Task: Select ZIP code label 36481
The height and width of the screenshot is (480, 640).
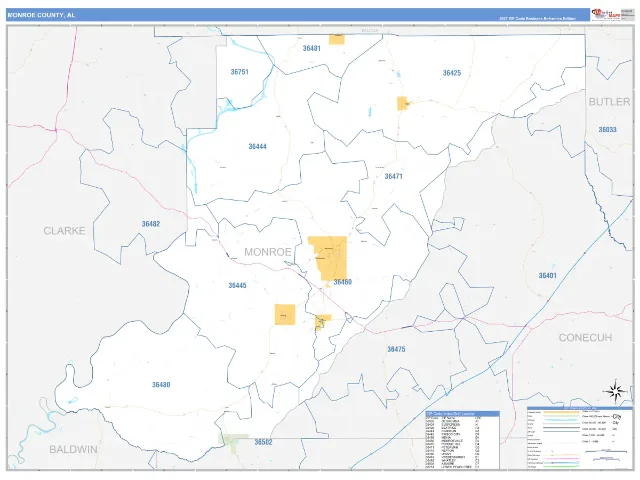Action: tap(311, 48)
